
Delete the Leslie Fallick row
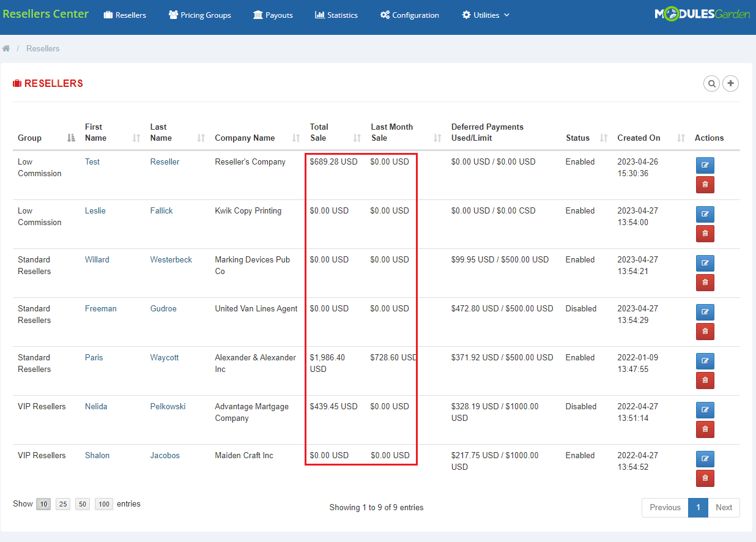[x=705, y=234]
